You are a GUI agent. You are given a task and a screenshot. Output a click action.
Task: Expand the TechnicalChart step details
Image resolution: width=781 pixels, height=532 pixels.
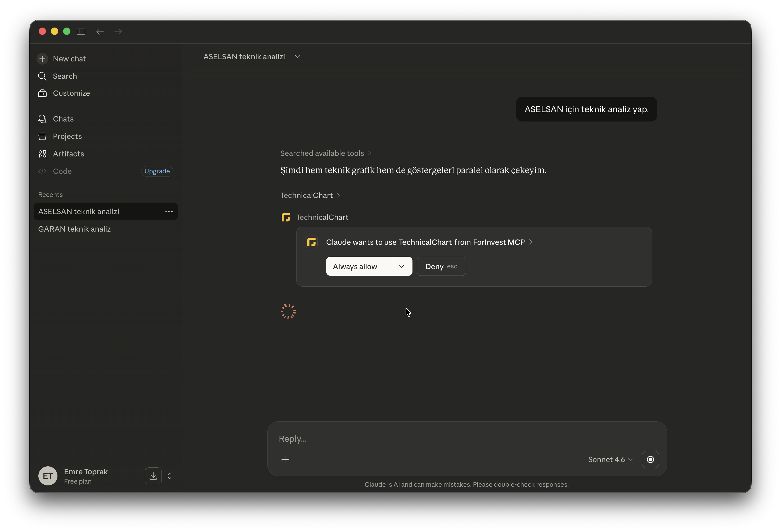(310, 195)
